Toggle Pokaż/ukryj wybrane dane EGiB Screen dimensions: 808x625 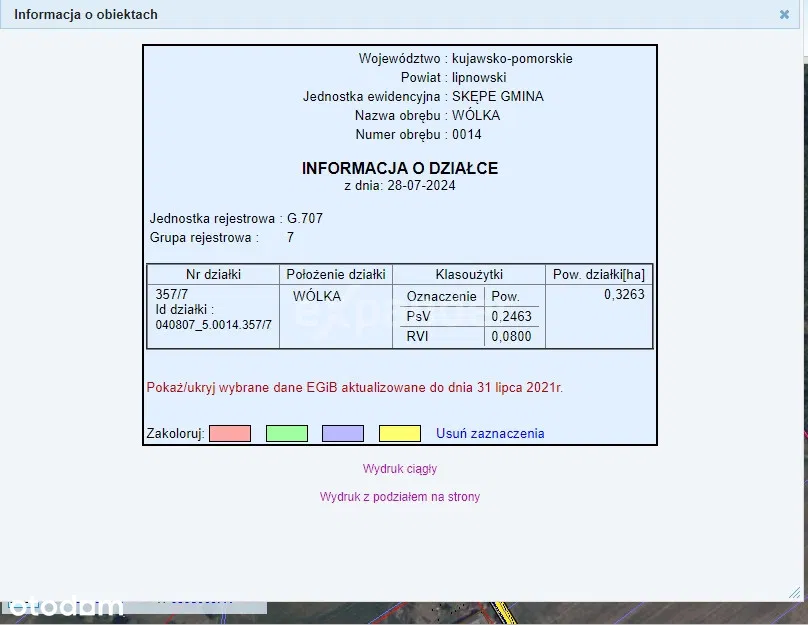coord(354,387)
